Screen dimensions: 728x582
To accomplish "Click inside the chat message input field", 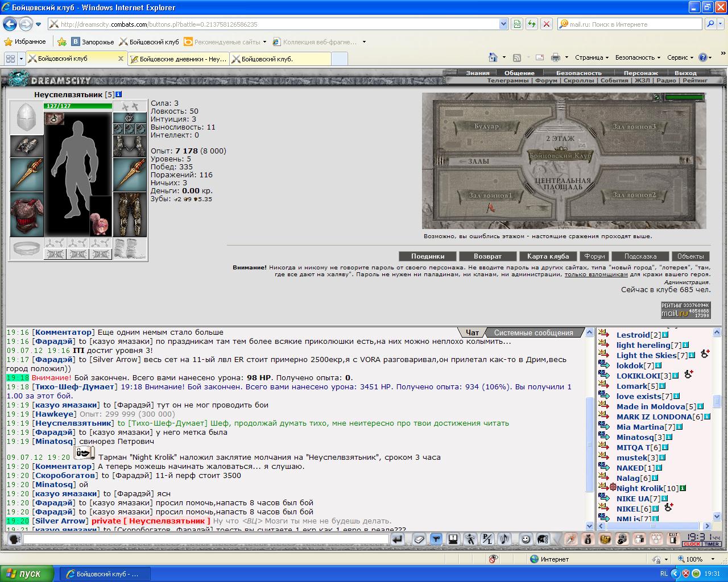I will [206, 539].
